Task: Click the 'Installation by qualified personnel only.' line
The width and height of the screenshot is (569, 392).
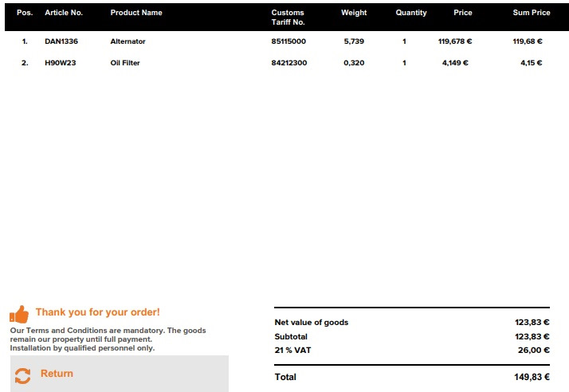Action: pyautogui.click(x=82, y=348)
